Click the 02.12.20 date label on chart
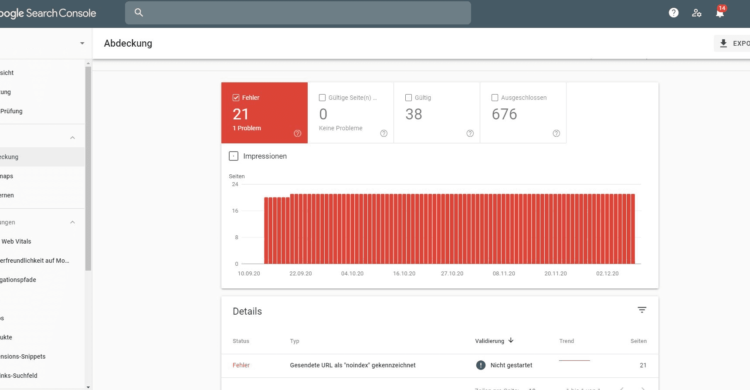 coord(607,274)
